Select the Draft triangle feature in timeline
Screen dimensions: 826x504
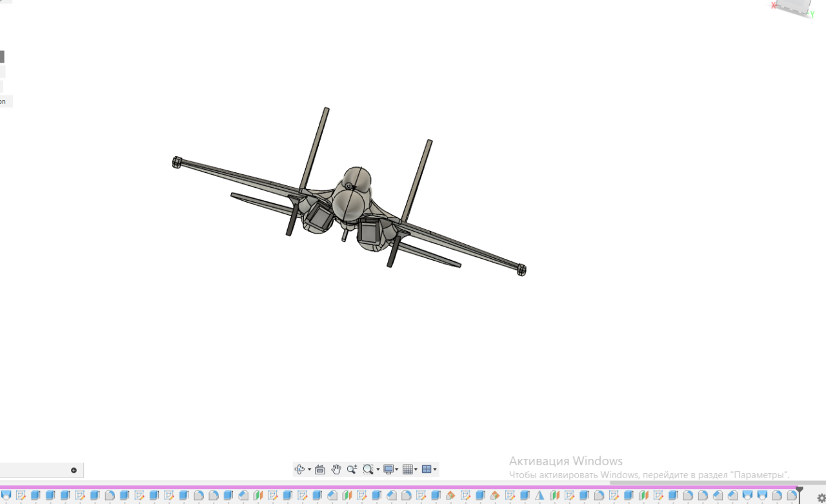pos(539,496)
